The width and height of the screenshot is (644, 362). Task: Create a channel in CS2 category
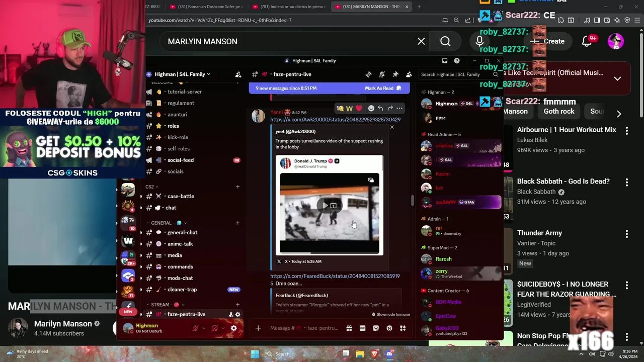click(237, 187)
